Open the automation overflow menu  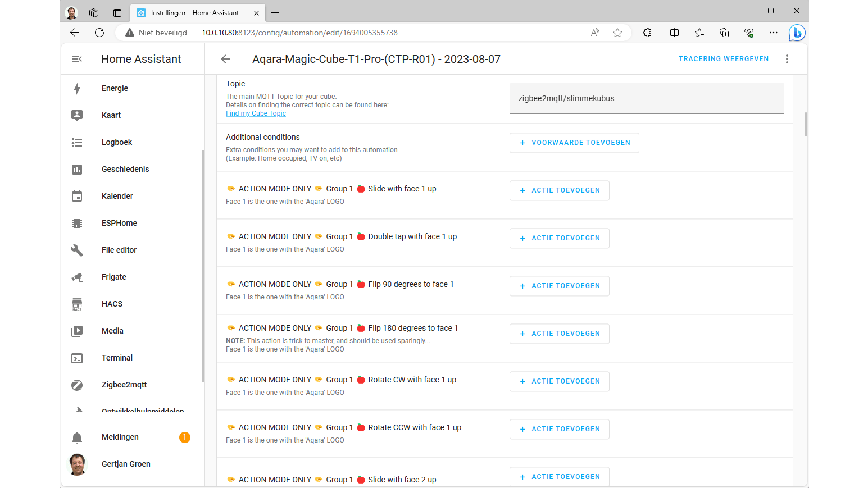point(787,59)
